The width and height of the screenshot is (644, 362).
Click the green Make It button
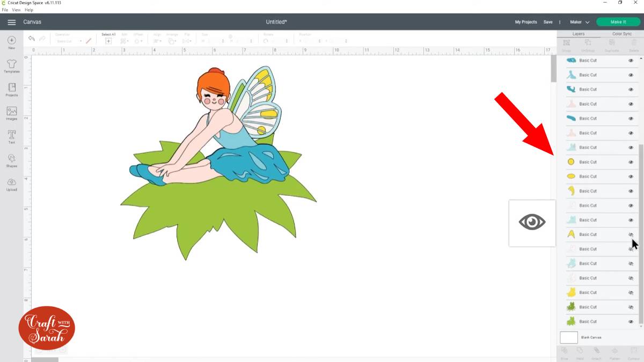tap(618, 22)
